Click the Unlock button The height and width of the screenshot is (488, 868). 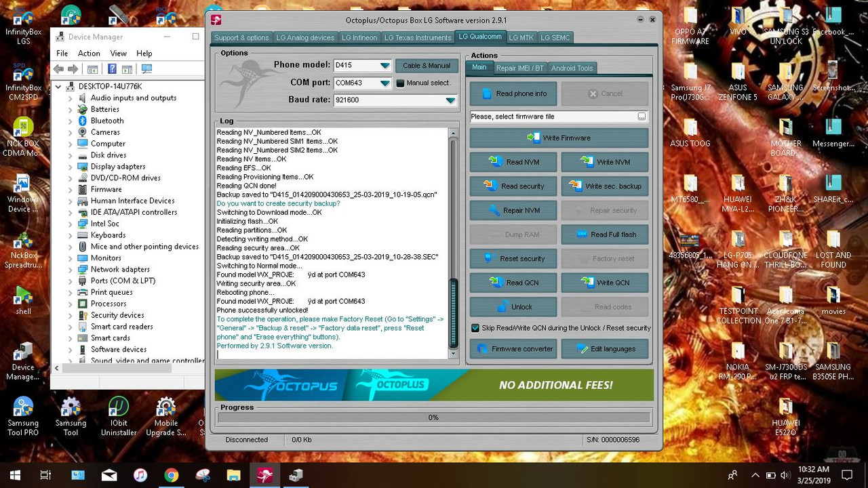pos(513,307)
